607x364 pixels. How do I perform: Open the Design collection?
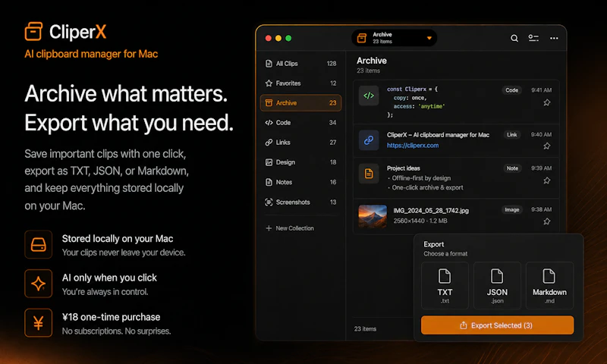coord(300,162)
